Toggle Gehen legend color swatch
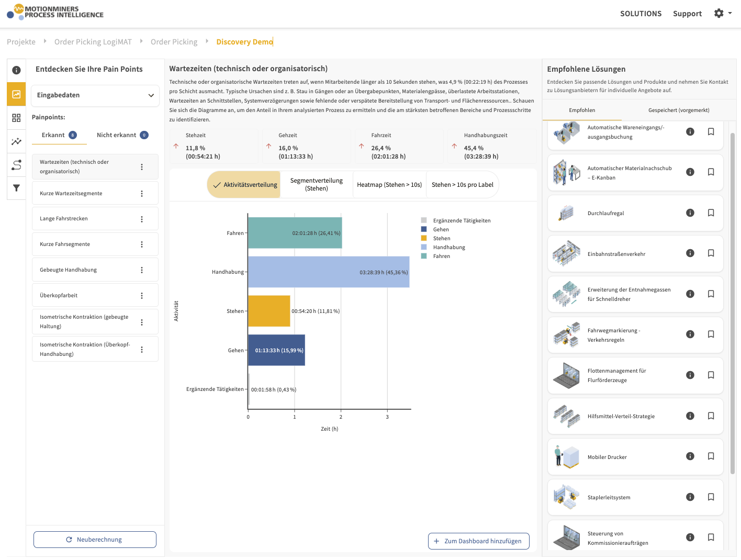The height and width of the screenshot is (560, 741). (x=424, y=229)
